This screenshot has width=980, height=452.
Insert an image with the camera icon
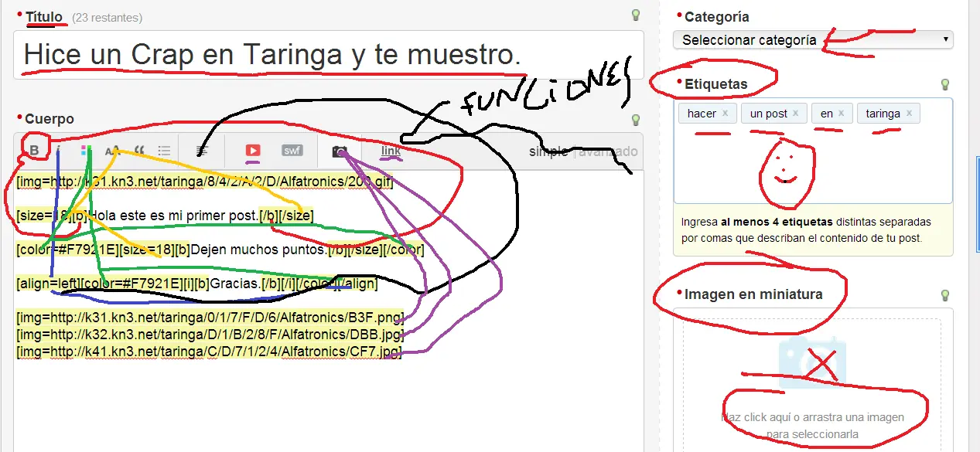pyautogui.click(x=340, y=151)
